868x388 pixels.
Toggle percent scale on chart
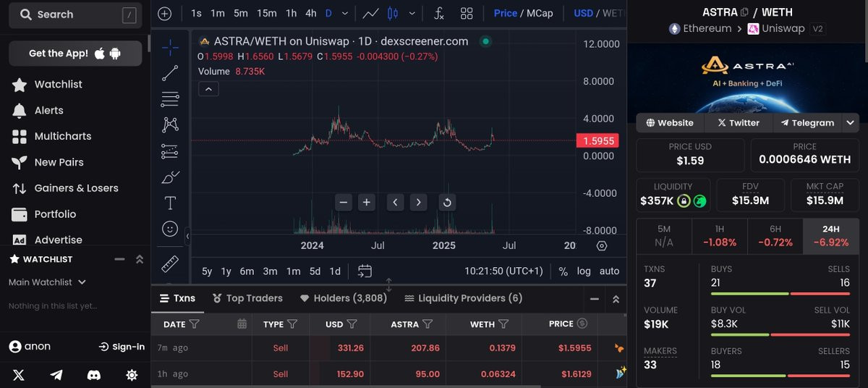click(563, 271)
